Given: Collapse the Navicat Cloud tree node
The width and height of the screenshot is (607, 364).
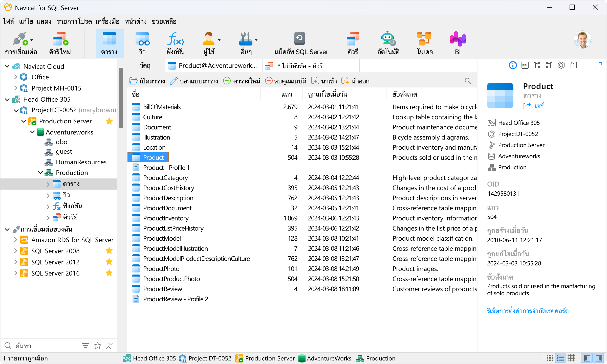Looking at the screenshot, I should (7, 66).
